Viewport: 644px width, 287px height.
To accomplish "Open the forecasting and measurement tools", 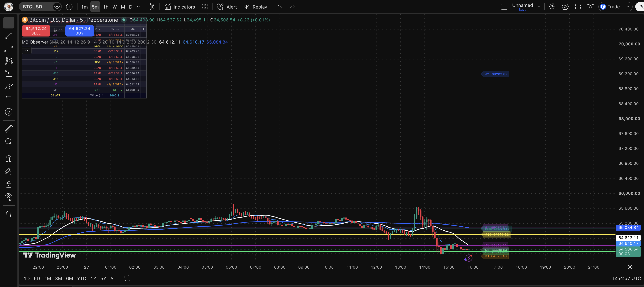I will point(9,74).
